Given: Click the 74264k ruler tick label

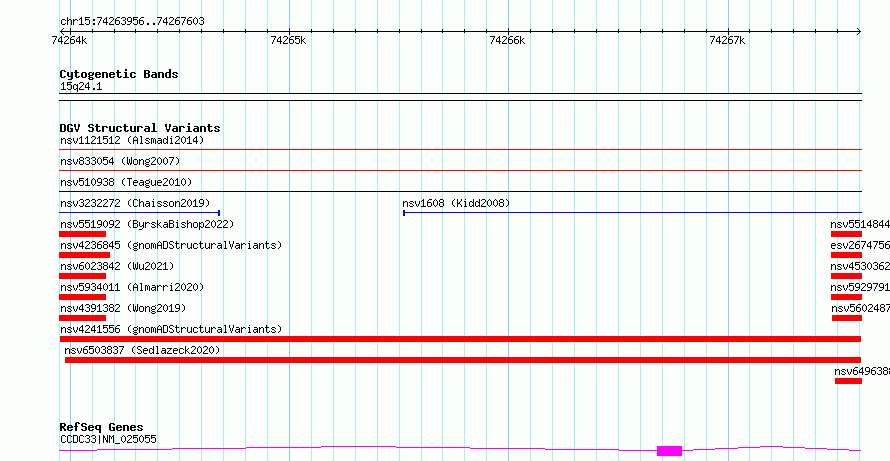Looking at the screenshot, I should click(69, 40).
